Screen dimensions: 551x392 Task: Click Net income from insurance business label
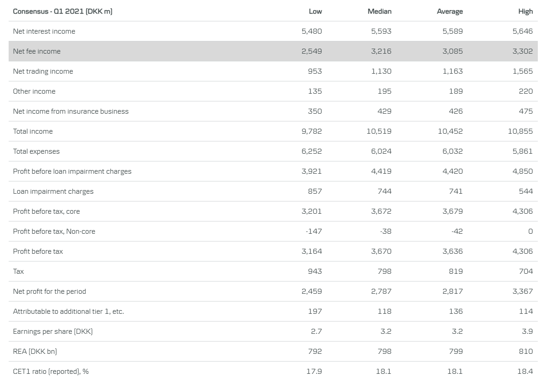tap(70, 111)
